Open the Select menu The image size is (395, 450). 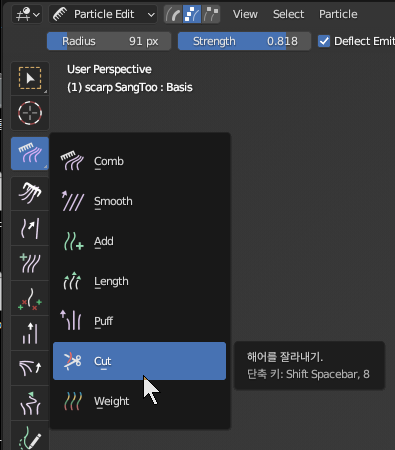point(288,14)
